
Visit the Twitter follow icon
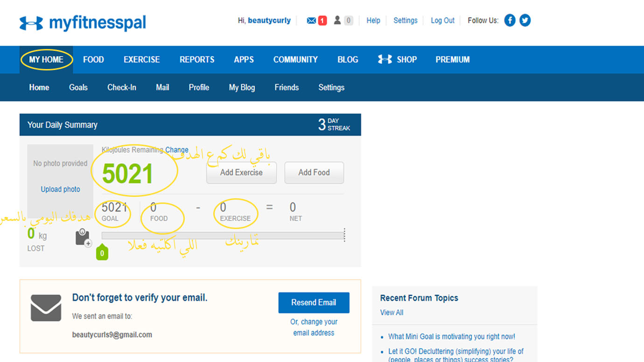tap(525, 21)
